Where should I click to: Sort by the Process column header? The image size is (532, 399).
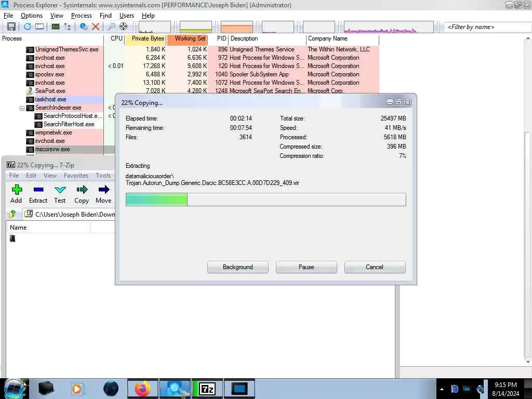click(52, 38)
